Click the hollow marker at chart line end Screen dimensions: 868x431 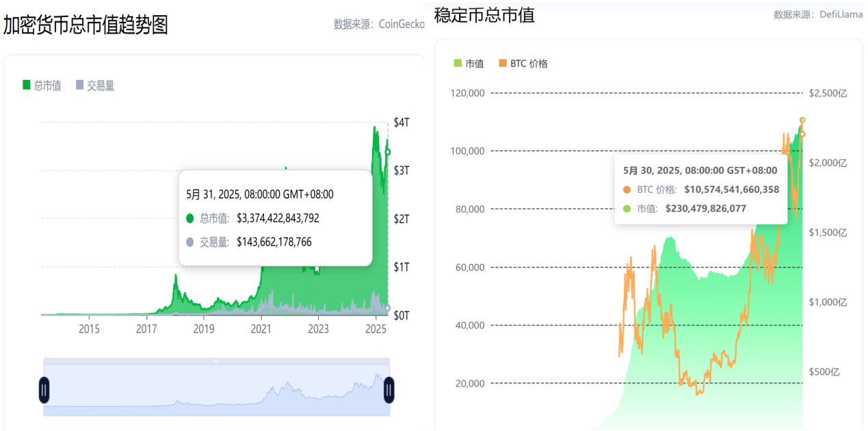point(387,152)
